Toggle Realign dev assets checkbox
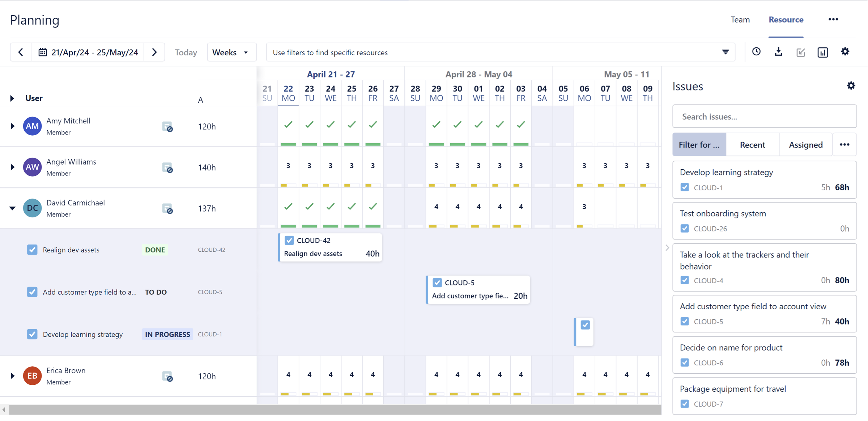This screenshot has width=868, height=421. 32,250
